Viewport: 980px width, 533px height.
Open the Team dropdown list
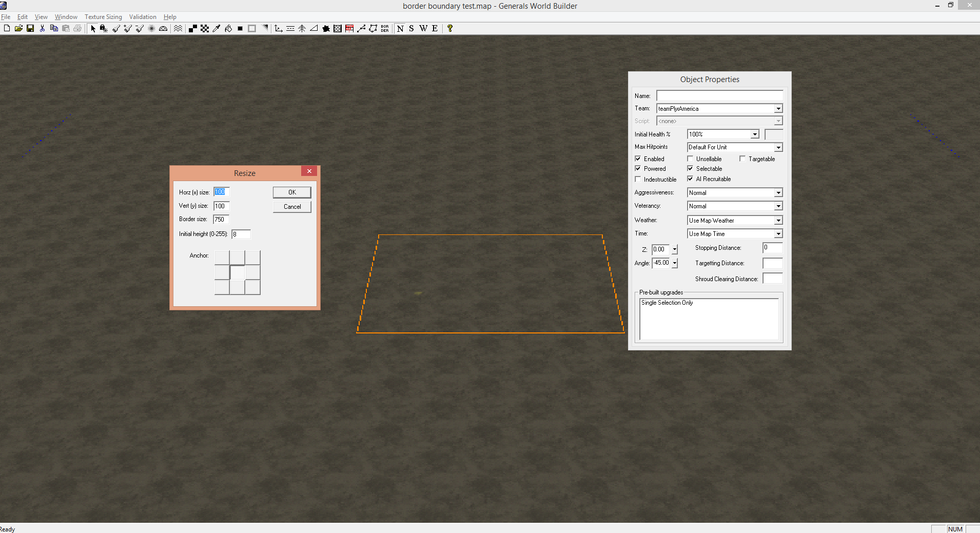tap(778, 109)
